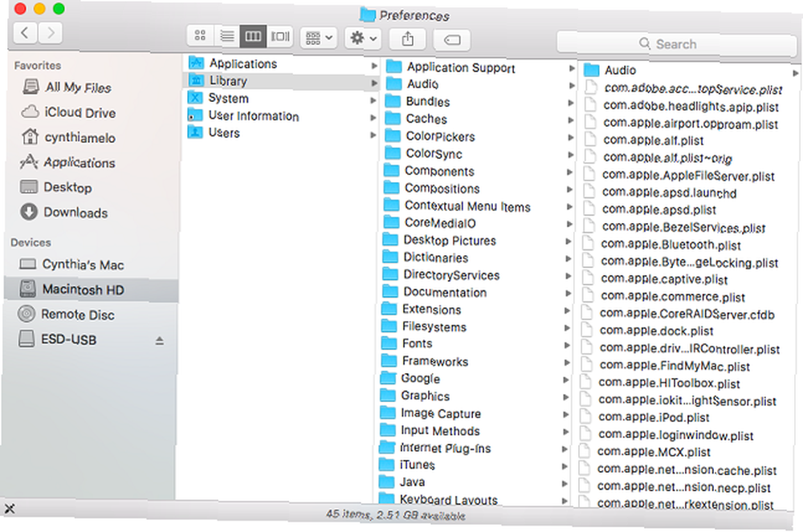803x532 pixels.
Task: Open the Desktop Pictures folder
Action: pos(440,241)
